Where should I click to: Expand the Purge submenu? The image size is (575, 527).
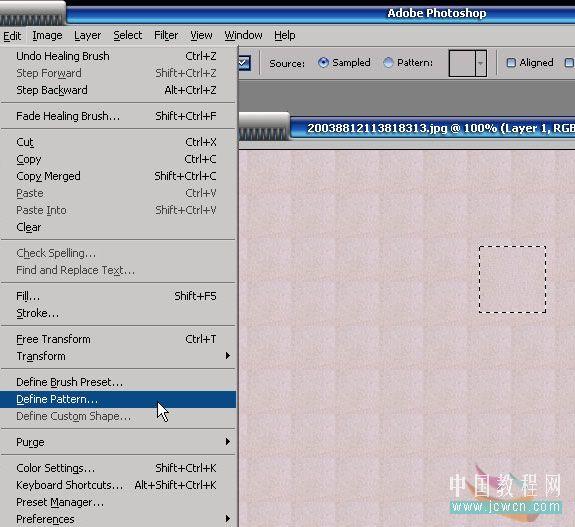117,442
